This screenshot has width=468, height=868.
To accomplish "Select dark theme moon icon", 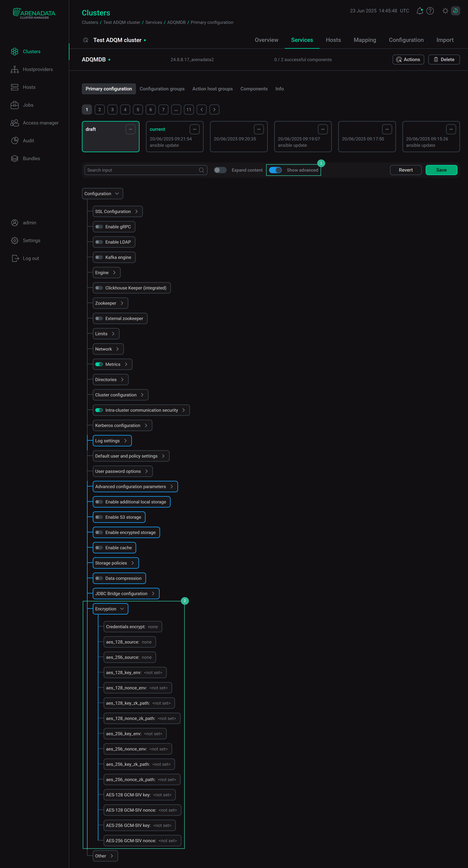I will tap(455, 11).
